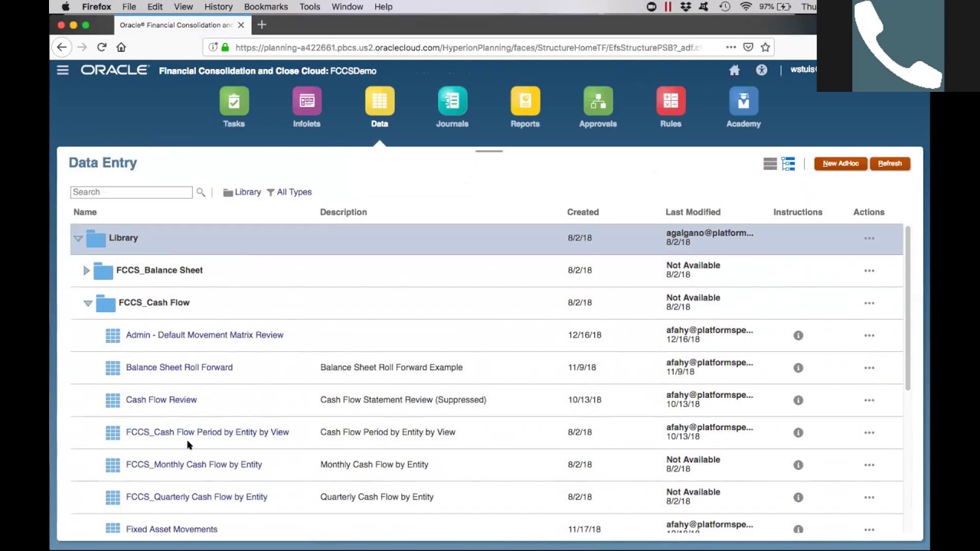Collapse the Library folder
980x551 pixels.
[x=78, y=239]
